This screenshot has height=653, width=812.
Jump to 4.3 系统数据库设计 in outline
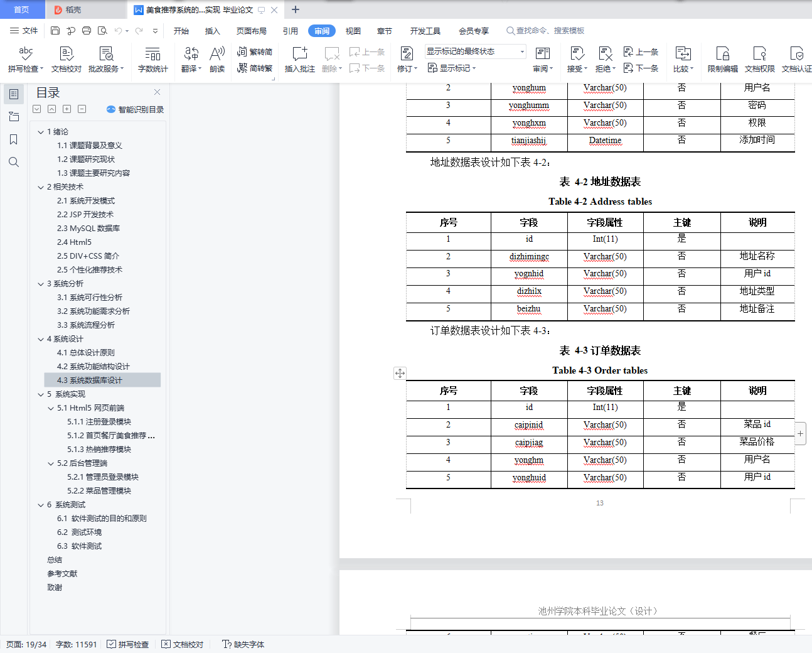(102, 380)
